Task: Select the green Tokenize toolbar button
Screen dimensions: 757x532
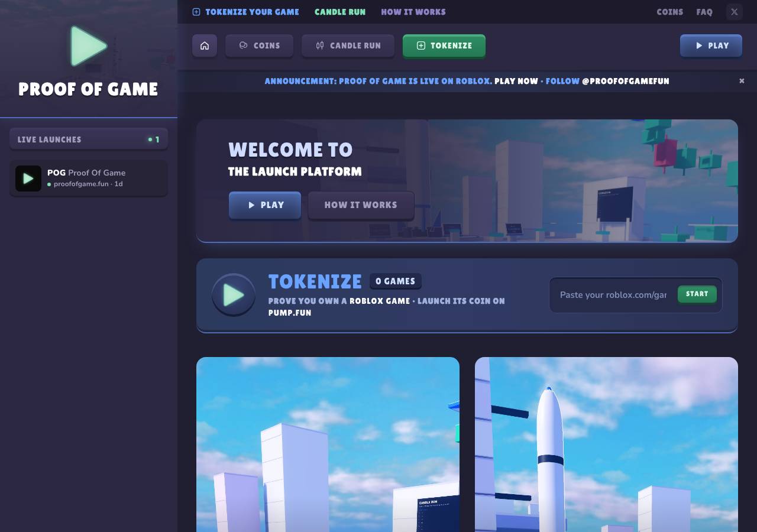Action: 444,46
